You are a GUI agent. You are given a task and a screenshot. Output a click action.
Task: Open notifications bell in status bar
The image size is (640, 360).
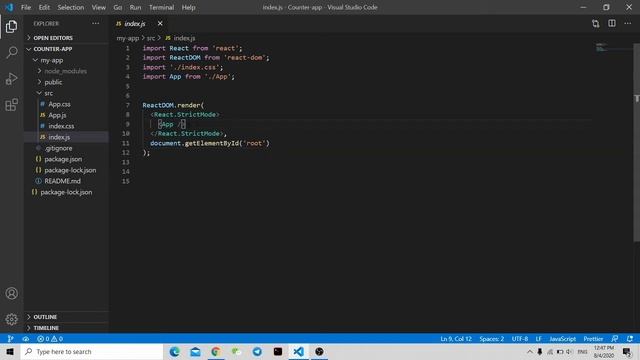630,339
